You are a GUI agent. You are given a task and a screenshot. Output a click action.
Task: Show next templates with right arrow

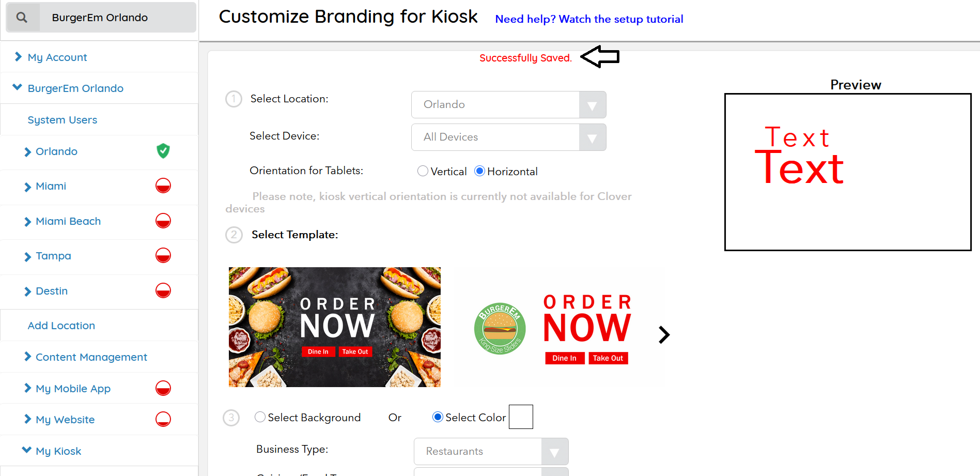(x=664, y=335)
